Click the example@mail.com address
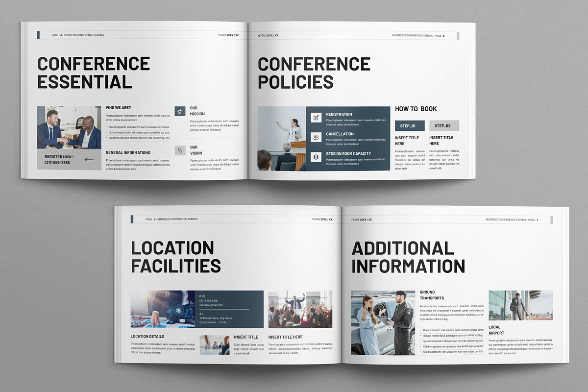Screen dimensions: 588x392 [211, 305]
